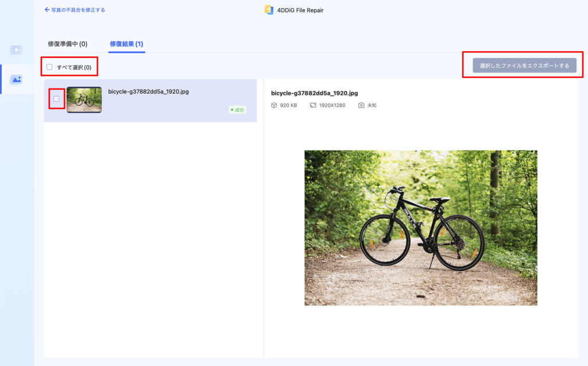Switch to 修復結果 (1) tab
This screenshot has height=366, width=588.
tap(126, 44)
